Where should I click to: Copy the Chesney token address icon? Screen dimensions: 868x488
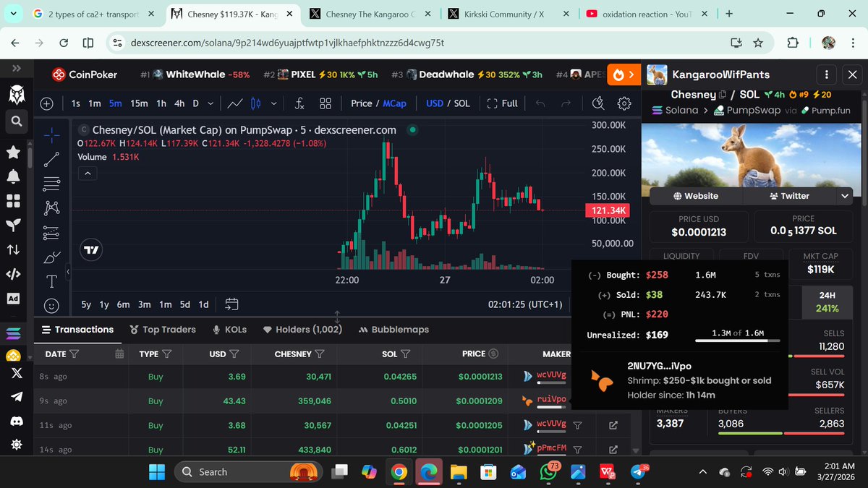coord(723,95)
